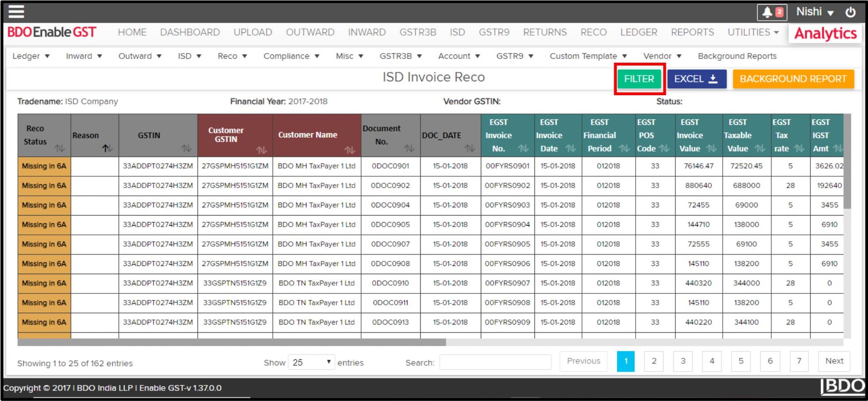Expand the Nishi user dropdown

click(815, 12)
